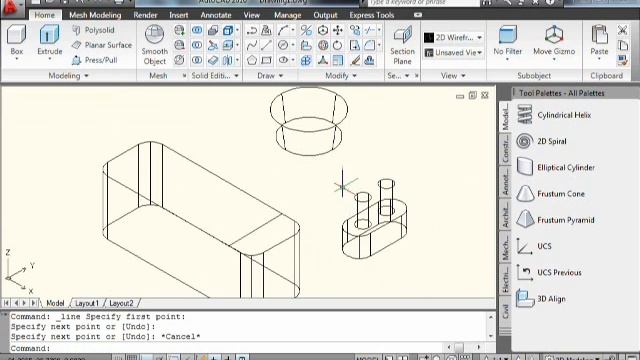Insert 2D Spiral from tool palette
The image size is (640, 360).
pos(541,141)
